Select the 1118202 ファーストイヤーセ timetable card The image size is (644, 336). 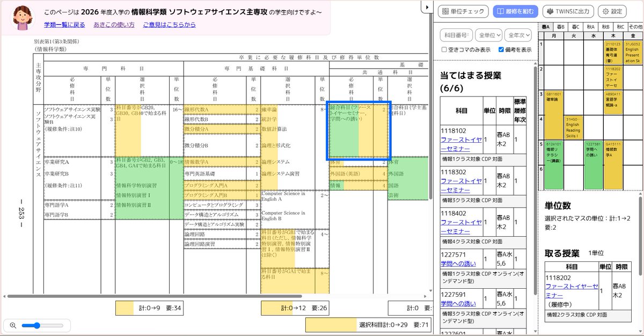pos(613,78)
